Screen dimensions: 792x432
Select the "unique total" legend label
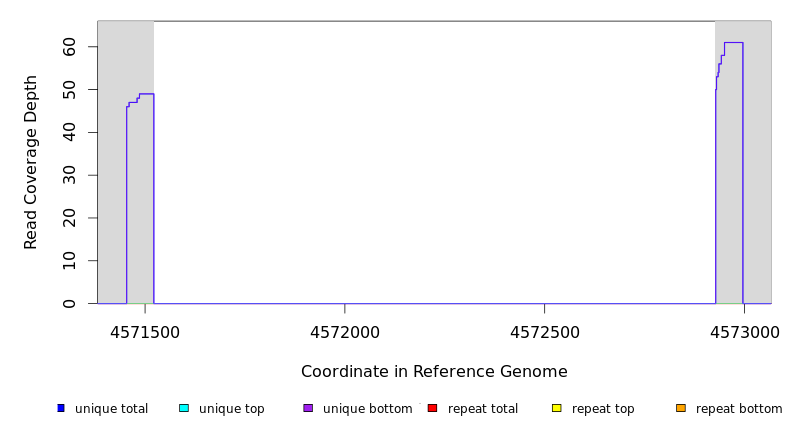[x=111, y=409]
